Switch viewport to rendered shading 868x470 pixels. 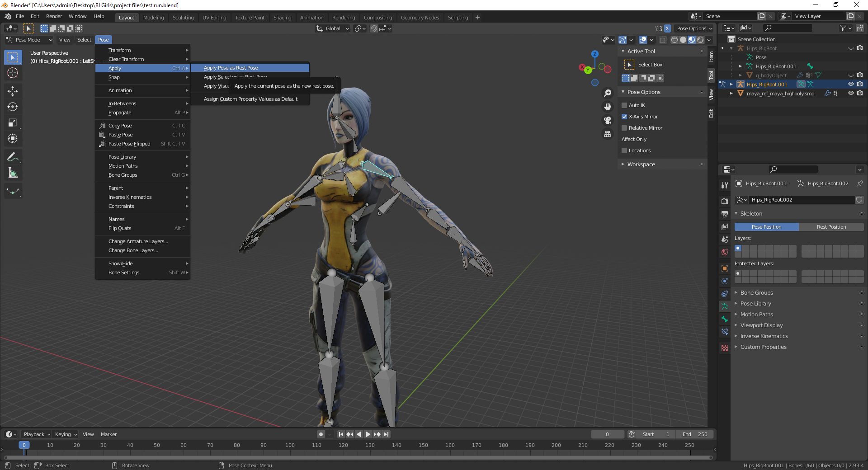coord(700,40)
